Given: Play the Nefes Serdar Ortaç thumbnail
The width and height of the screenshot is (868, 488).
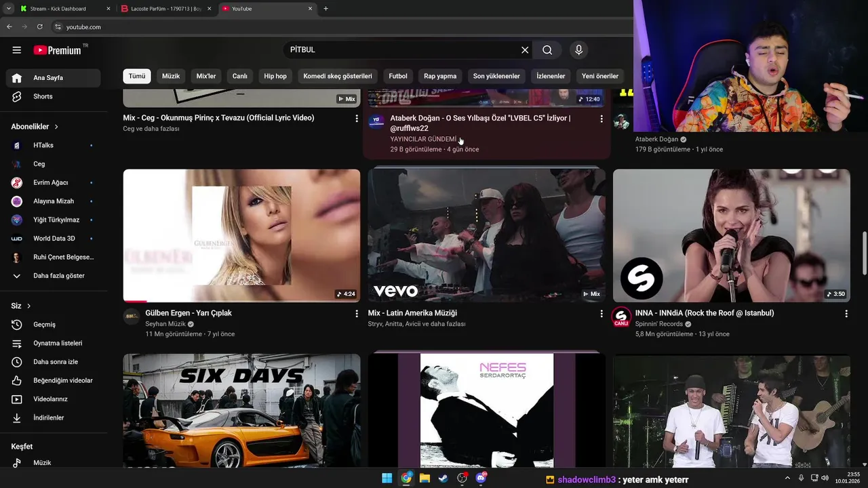Looking at the screenshot, I should coord(487,411).
